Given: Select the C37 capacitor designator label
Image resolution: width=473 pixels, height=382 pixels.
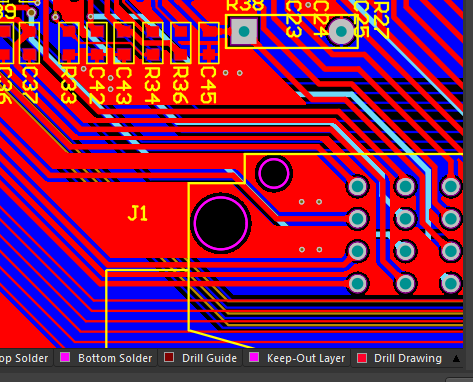Looking at the screenshot, I should 29,85.
